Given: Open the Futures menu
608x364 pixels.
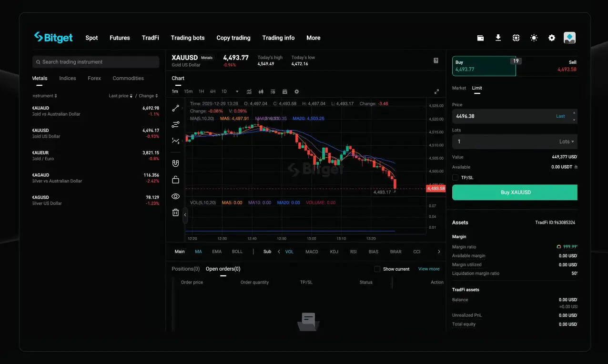Looking at the screenshot, I should coord(120,38).
